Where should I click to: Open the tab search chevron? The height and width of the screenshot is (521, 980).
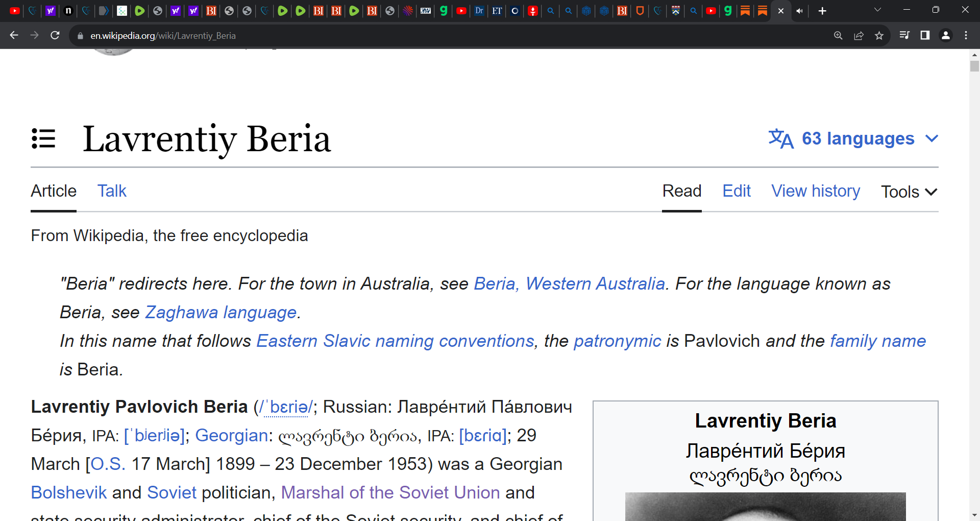(877, 10)
